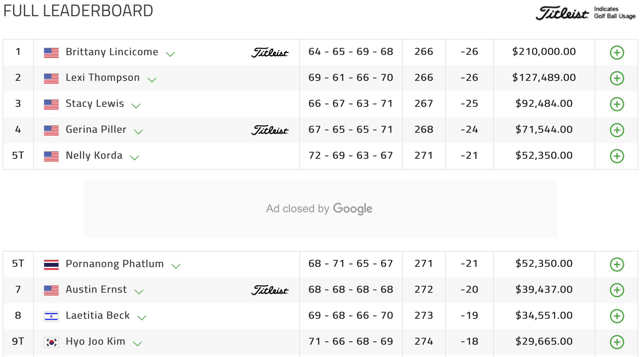Open Stacy Lewis player name link
The width and height of the screenshot is (644, 357).
pyautogui.click(x=95, y=104)
